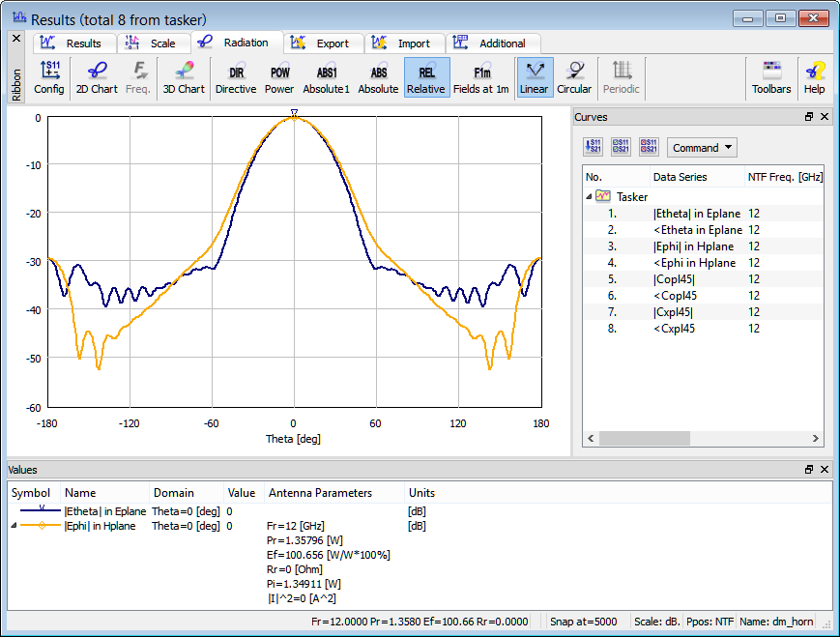Image resolution: width=840 pixels, height=637 pixels.
Task: Click the 2D Chart icon
Action: 97,77
